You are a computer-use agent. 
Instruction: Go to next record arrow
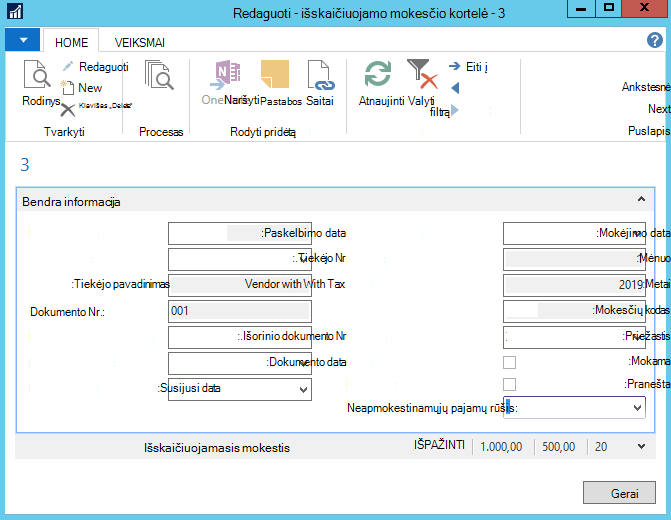[454, 110]
